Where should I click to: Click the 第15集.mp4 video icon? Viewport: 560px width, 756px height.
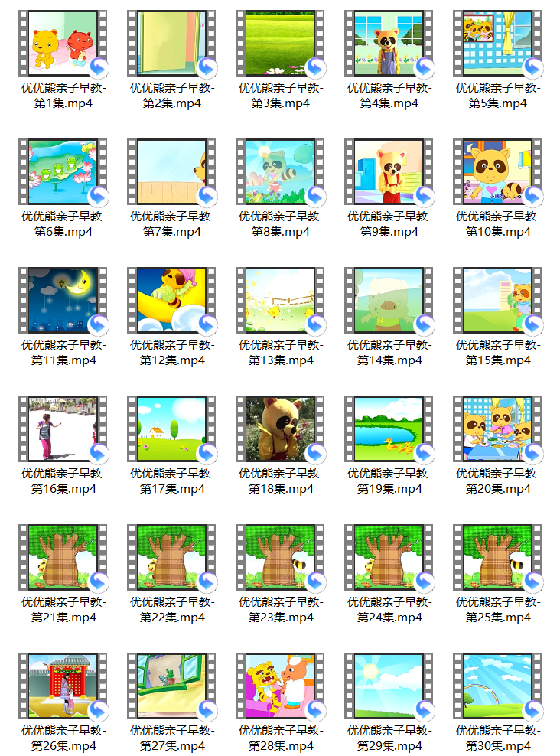pos(497,301)
